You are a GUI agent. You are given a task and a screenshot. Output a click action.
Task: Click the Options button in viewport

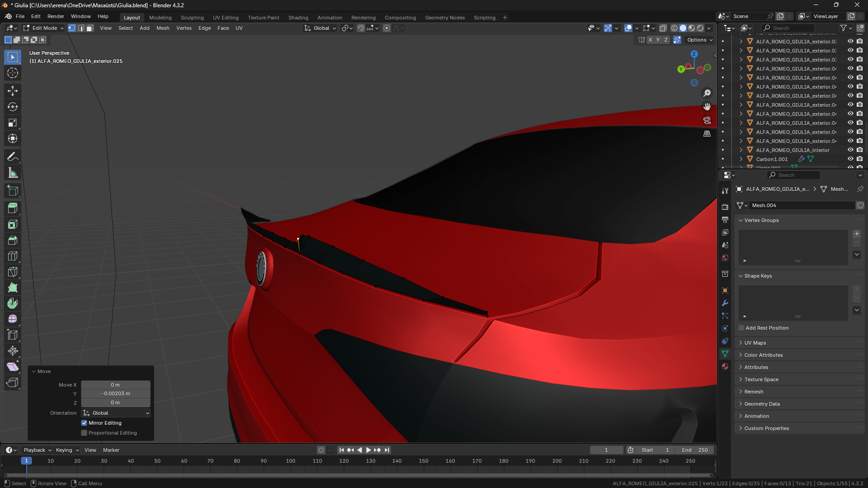pos(699,40)
